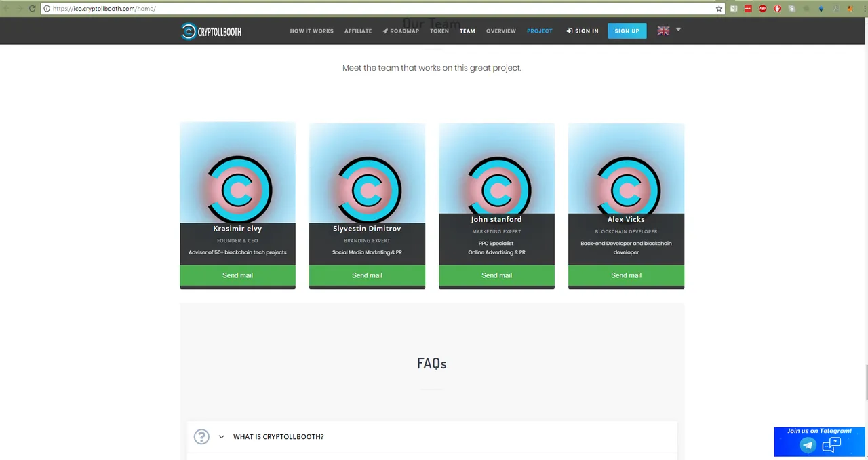The width and height of the screenshot is (868, 460).
Task: Click the 'BLOCKCHAIN DEVELOPER' label
Action: point(626,231)
